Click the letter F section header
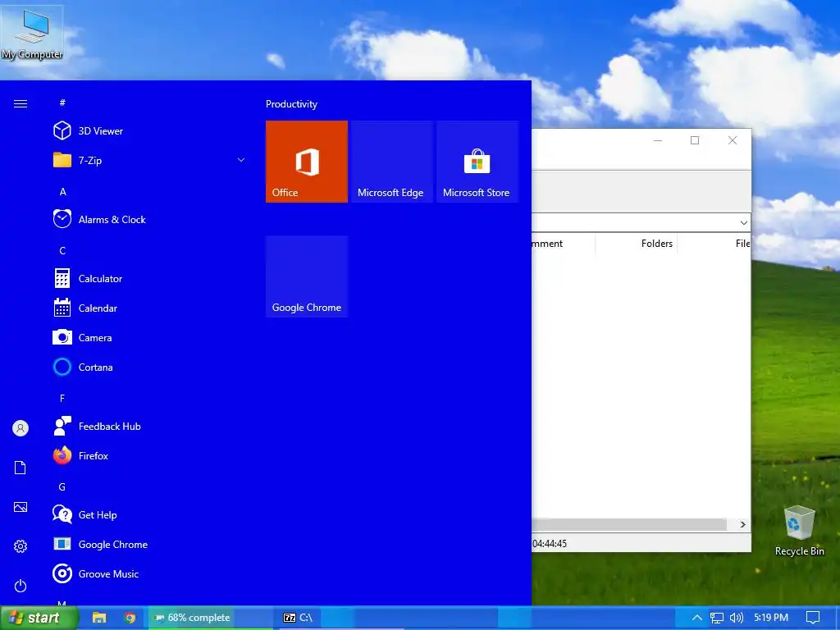This screenshot has width=840, height=630. [62, 398]
